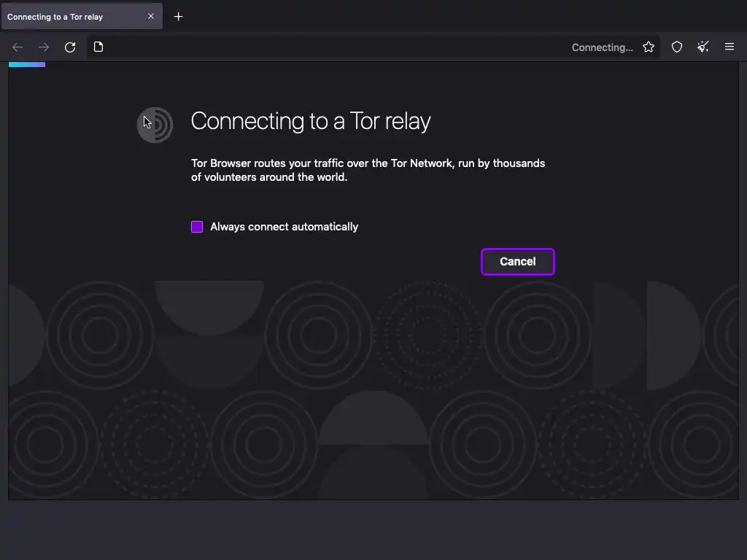Click the 'Connecting to a Tor relay' heading

(x=311, y=121)
